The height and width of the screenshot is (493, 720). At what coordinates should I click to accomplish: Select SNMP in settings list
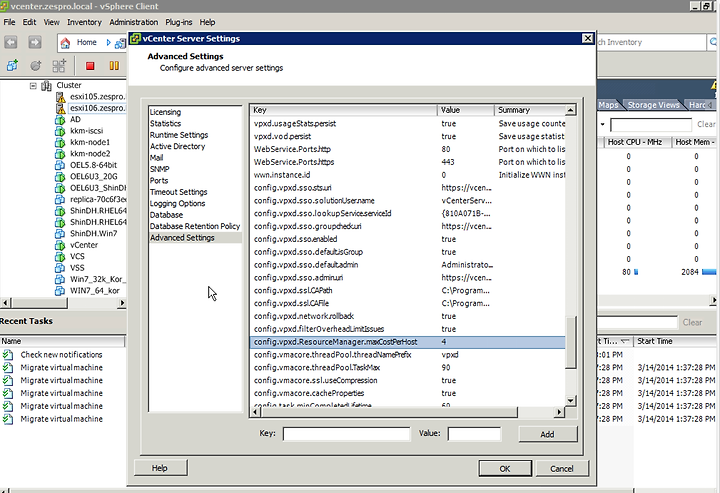point(159,169)
